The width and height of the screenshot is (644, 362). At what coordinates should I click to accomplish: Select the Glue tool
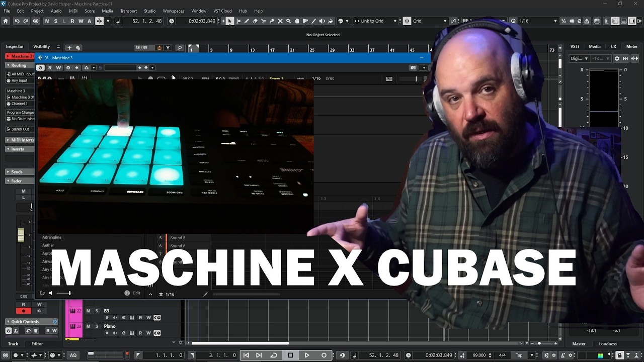tap(272, 21)
